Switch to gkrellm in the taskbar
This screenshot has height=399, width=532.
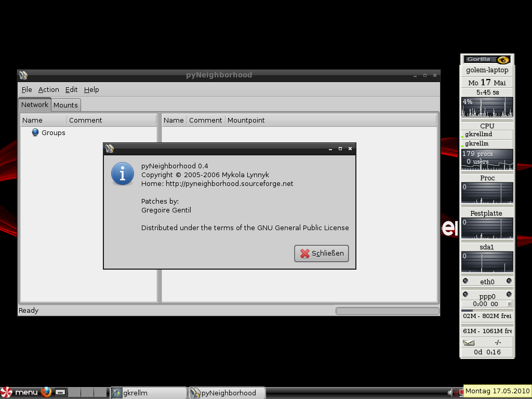tap(148, 393)
